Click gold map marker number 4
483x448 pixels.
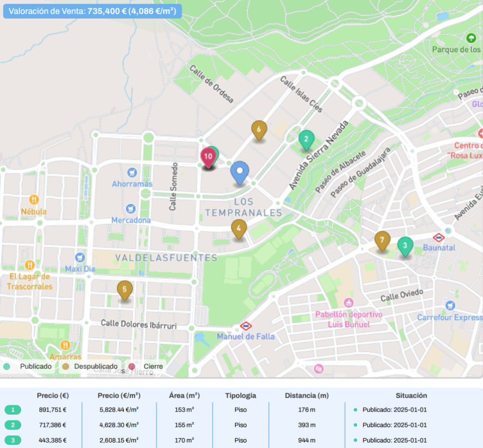(238, 228)
